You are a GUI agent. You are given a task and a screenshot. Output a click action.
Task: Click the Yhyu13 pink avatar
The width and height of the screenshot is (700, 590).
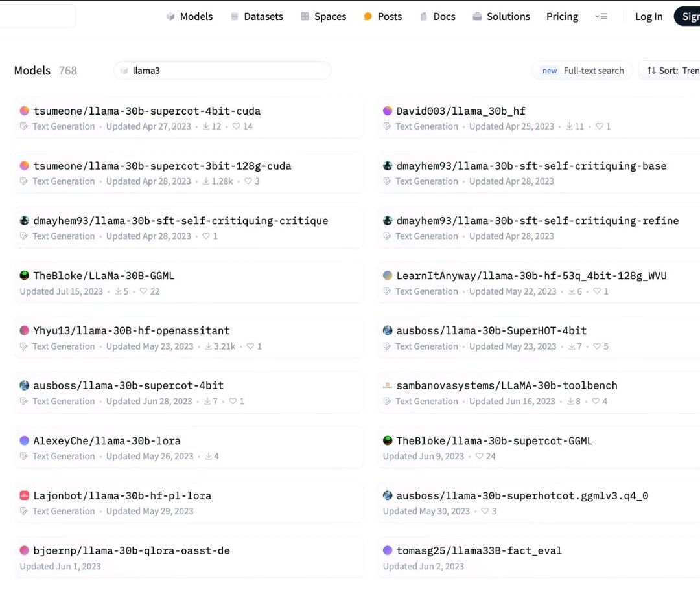25,330
